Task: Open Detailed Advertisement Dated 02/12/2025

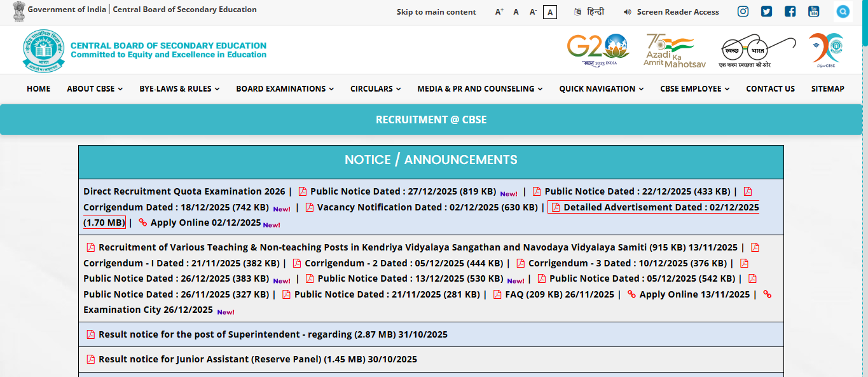Action: 658,207
